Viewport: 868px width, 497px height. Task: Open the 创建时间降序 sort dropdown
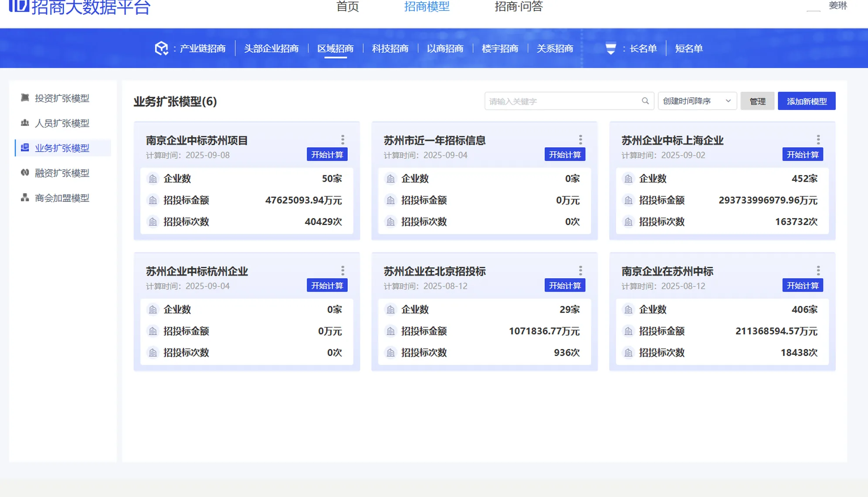point(697,101)
